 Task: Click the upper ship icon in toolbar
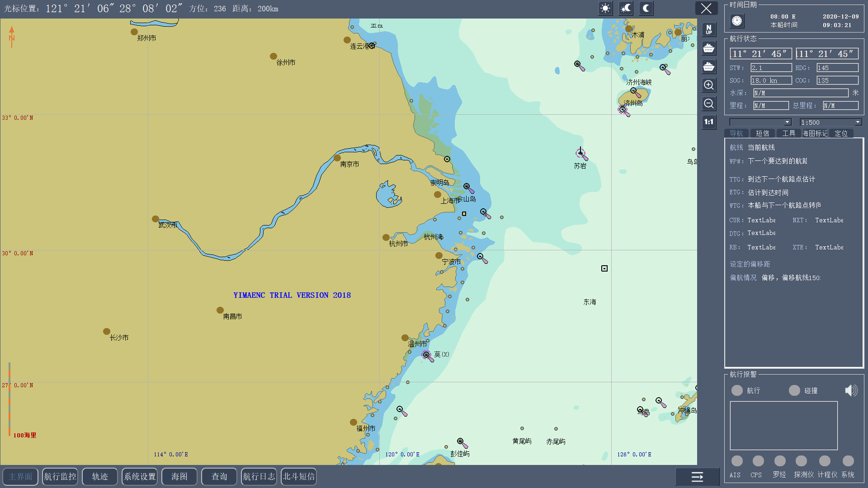(x=709, y=48)
